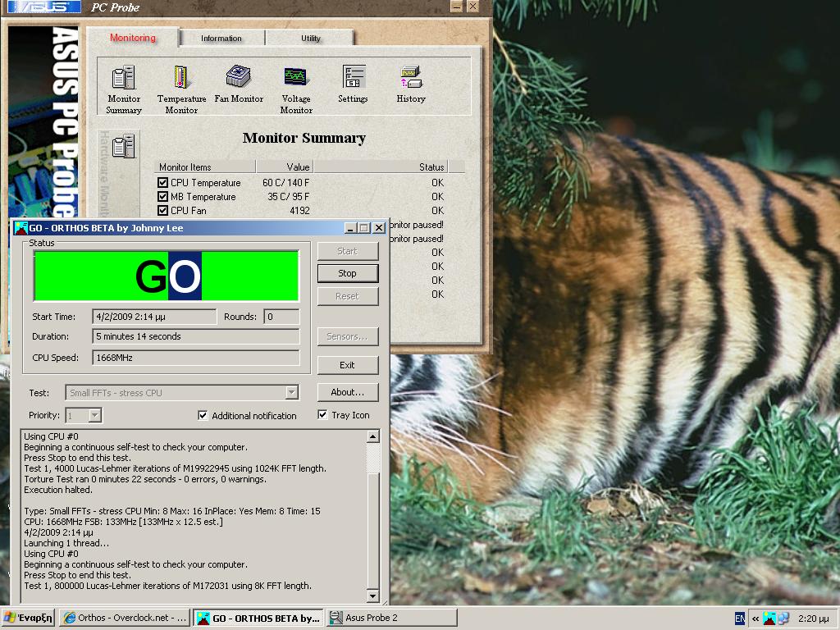The image size is (840, 630).
Task: Click Orthos tray icon in system tray
Action: click(769, 619)
